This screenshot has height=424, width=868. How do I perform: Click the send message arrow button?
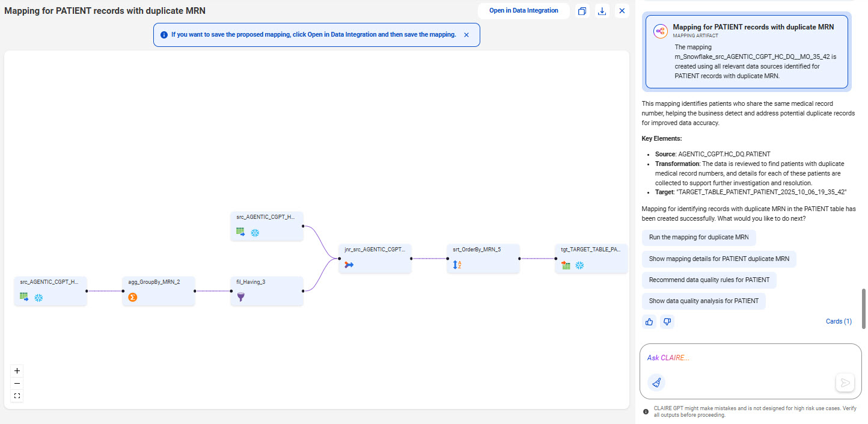(x=845, y=383)
